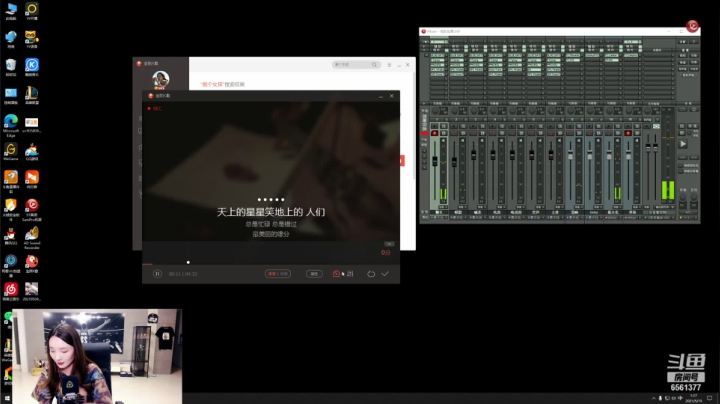Click the magnifier icon in 全民K歌 search box
Image resolution: width=720 pixels, height=404 pixels.
pos(374,65)
